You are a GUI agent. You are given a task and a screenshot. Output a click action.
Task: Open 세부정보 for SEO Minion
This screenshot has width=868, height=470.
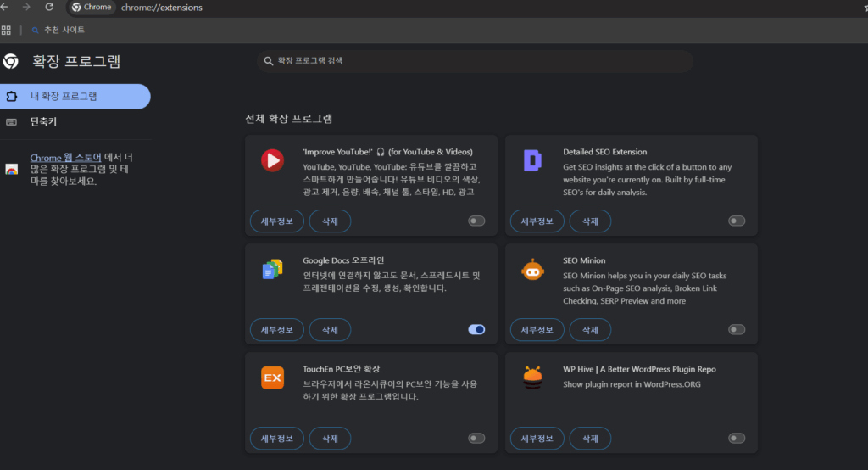tap(537, 330)
